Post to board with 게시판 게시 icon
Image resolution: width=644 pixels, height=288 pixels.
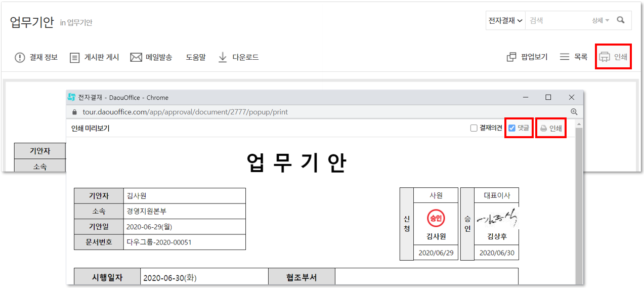tap(75, 58)
